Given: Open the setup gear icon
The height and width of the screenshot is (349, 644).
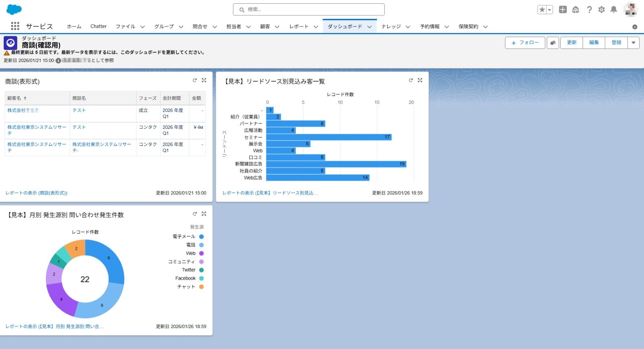Looking at the screenshot, I should pyautogui.click(x=601, y=10).
